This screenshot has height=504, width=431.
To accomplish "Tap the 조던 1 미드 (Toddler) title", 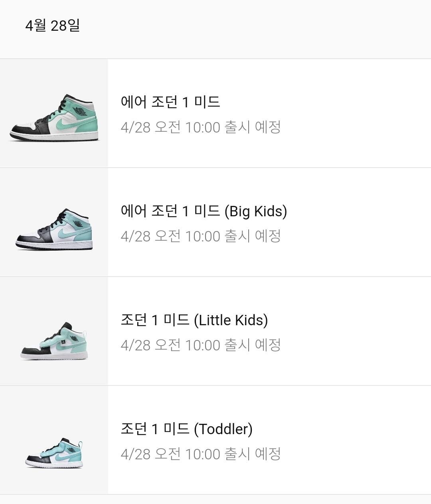I will point(186,429).
